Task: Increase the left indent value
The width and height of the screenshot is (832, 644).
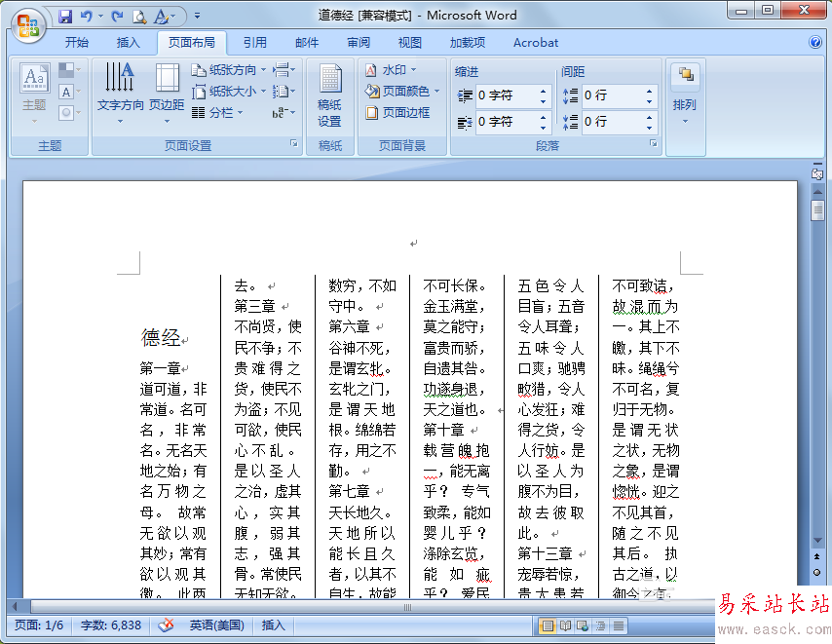Action: click(544, 92)
